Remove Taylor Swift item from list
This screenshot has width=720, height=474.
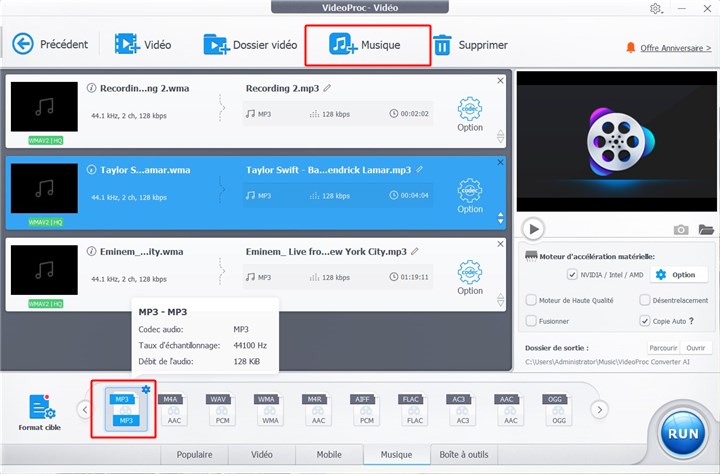point(501,162)
